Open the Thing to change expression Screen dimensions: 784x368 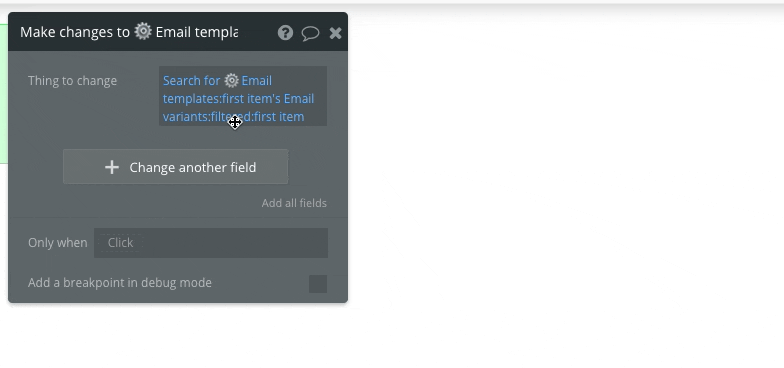243,96
